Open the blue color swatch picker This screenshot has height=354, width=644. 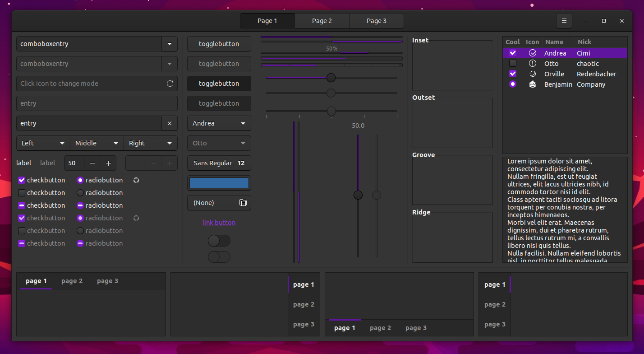coord(219,183)
